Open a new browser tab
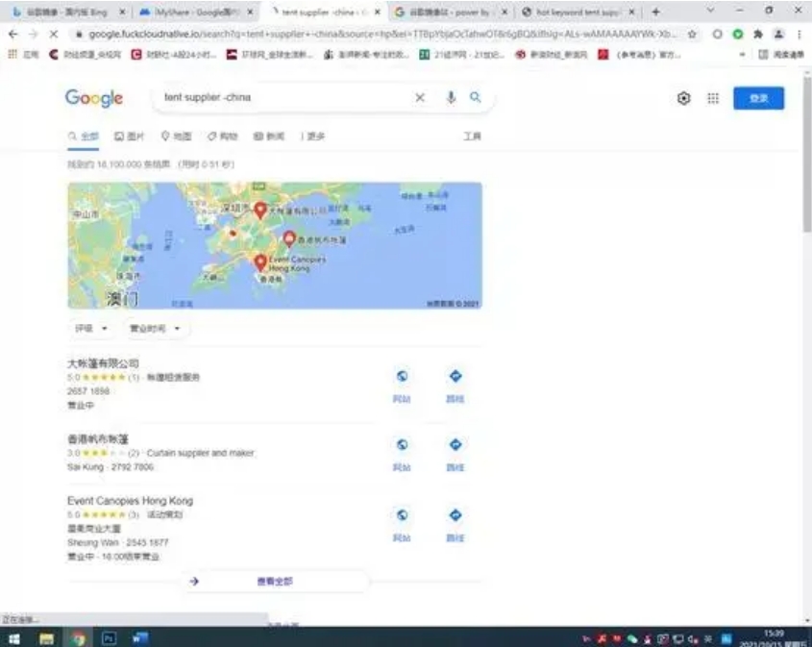The image size is (812, 647). (x=656, y=12)
